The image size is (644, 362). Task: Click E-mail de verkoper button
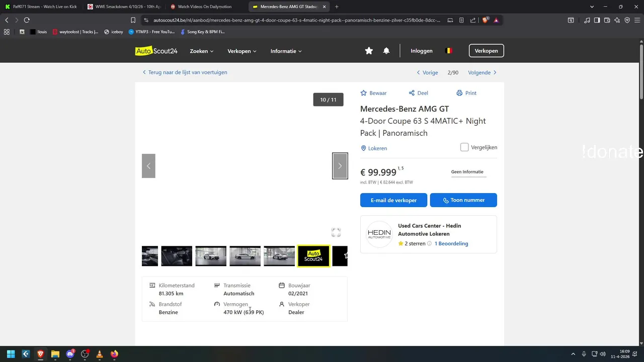click(x=393, y=200)
